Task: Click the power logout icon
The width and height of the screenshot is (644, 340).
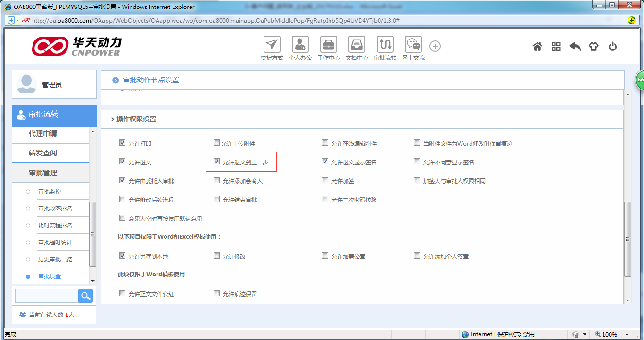Action: (612, 46)
